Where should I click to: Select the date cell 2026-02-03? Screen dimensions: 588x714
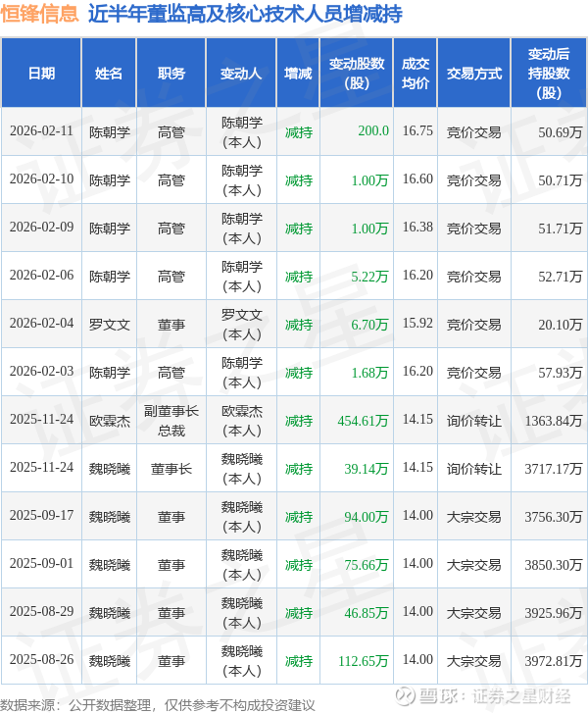tap(41, 371)
